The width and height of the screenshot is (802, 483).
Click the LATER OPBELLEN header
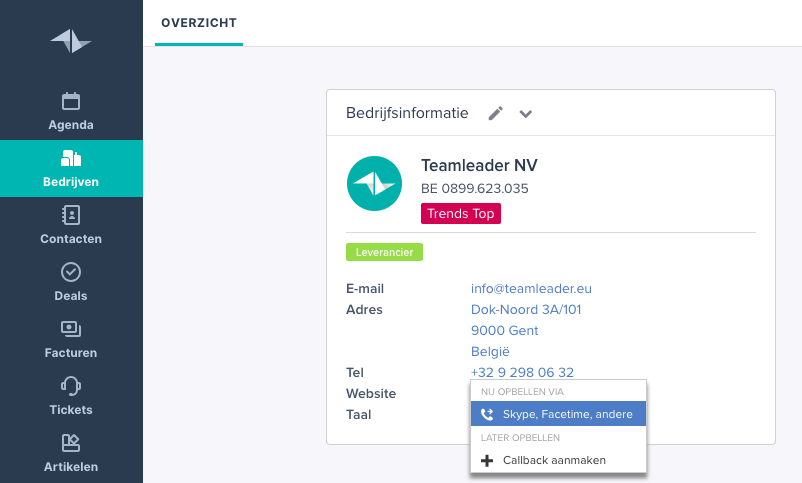(520, 438)
